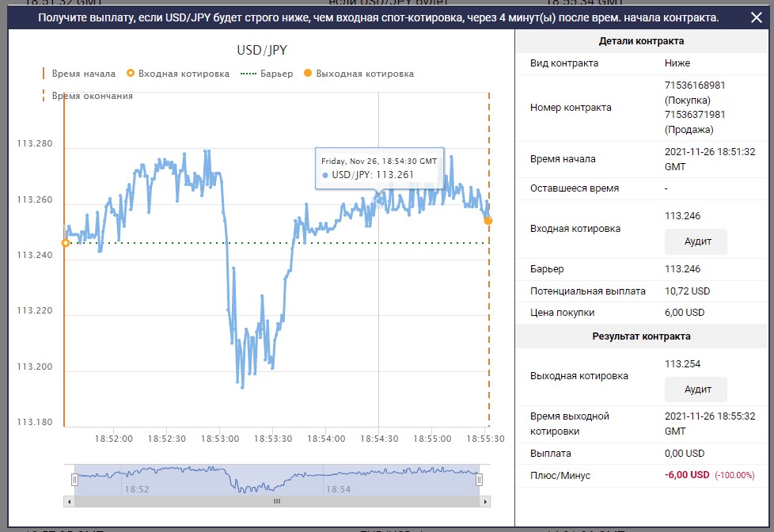Toggle the 'Барьер' legend item

(267, 74)
